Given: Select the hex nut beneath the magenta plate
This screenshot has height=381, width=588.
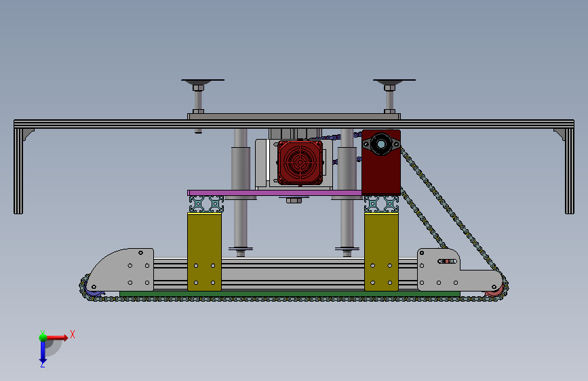Looking at the screenshot, I should (294, 201).
